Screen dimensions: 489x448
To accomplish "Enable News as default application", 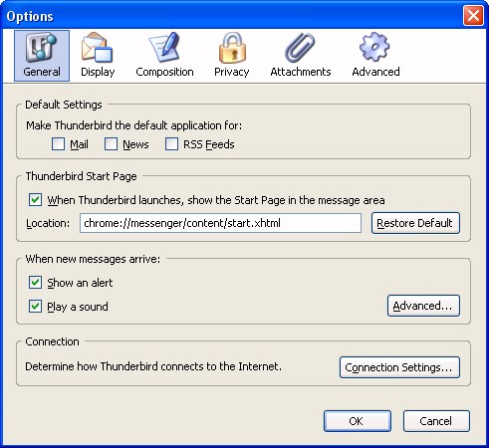I will click(111, 144).
